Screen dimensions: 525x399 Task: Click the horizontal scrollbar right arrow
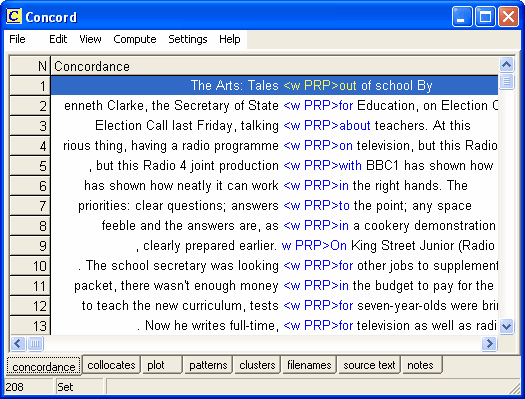click(489, 343)
